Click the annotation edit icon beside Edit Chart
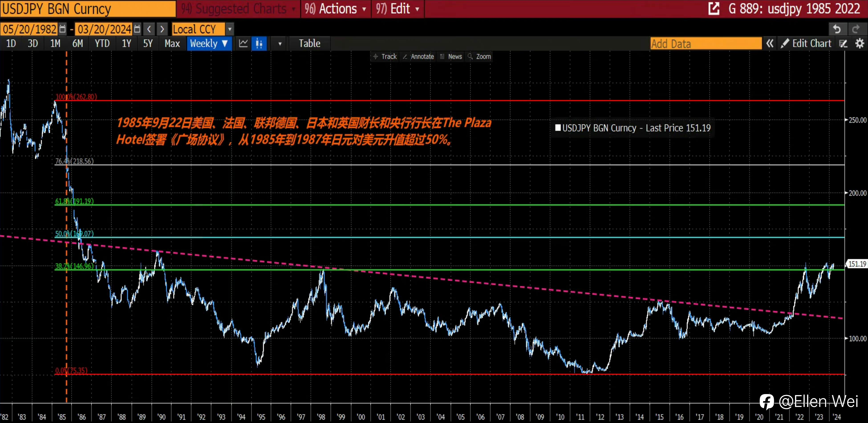 (843, 43)
